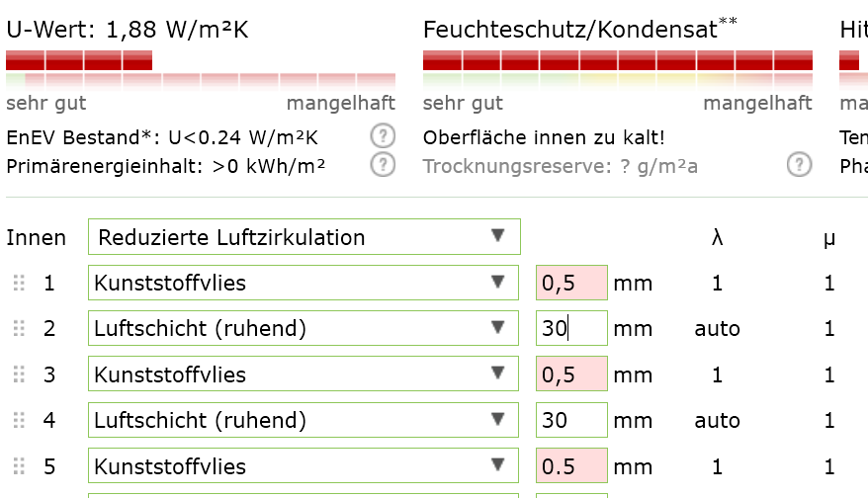868x498 pixels.
Task: Edit layer 3 thickness field
Action: [x=571, y=374]
